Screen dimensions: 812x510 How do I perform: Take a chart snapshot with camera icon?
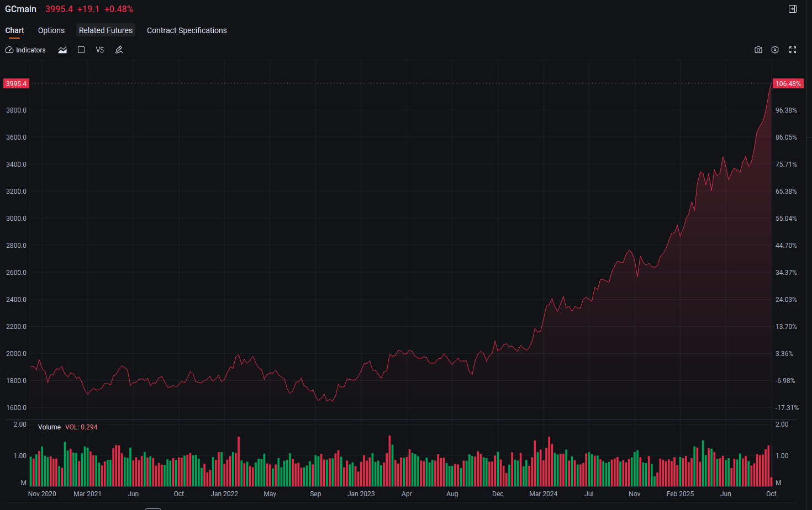coord(758,50)
